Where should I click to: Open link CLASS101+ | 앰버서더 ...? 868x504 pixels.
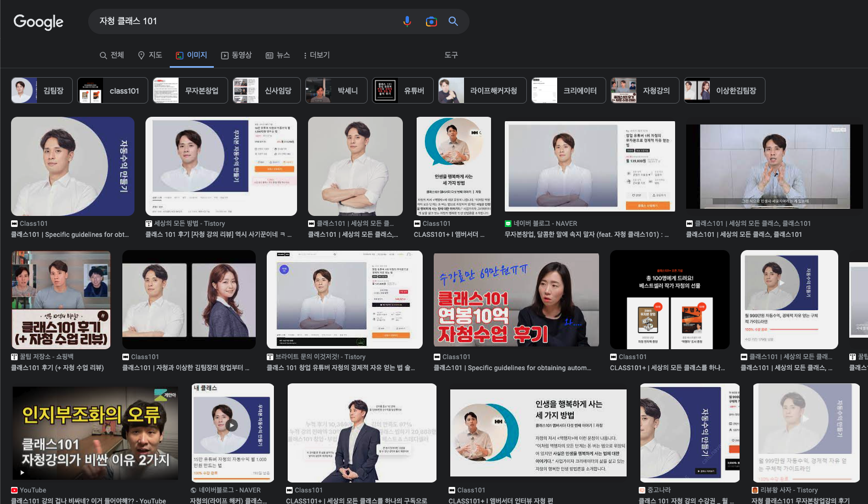click(x=449, y=235)
